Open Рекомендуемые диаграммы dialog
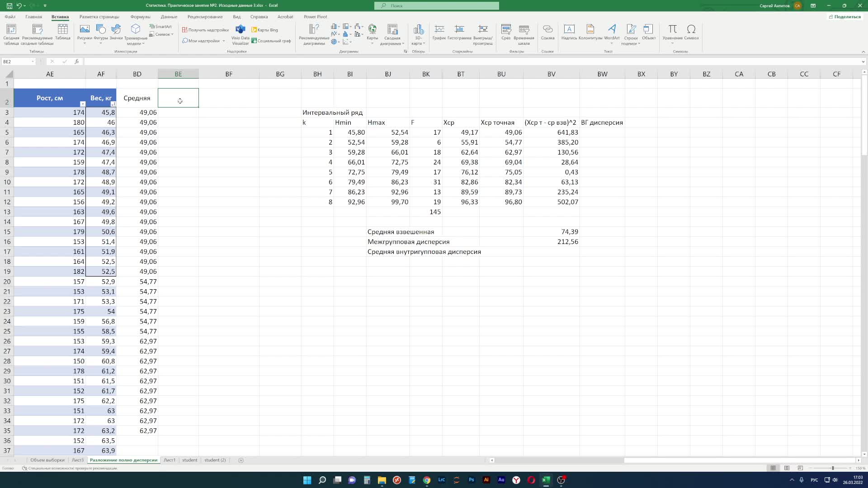The image size is (868, 488). [x=314, y=34]
